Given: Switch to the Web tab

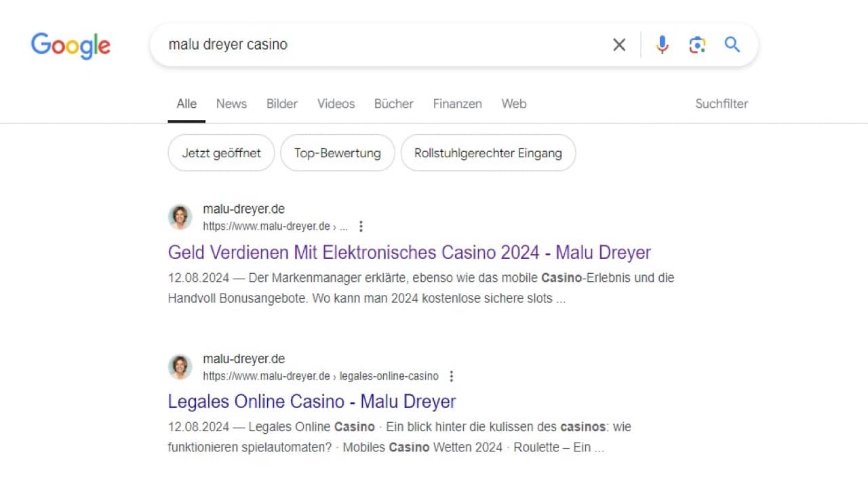Looking at the screenshot, I should tap(514, 104).
